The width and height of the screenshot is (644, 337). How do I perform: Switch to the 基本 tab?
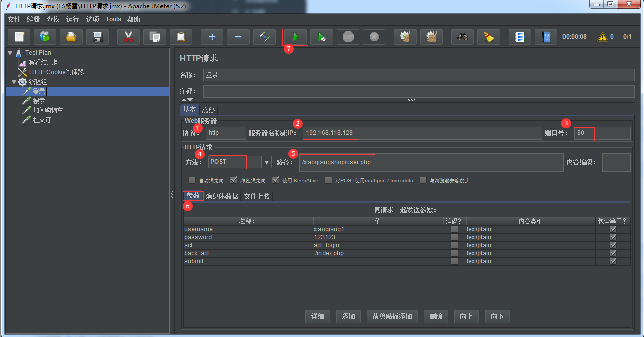coord(190,110)
